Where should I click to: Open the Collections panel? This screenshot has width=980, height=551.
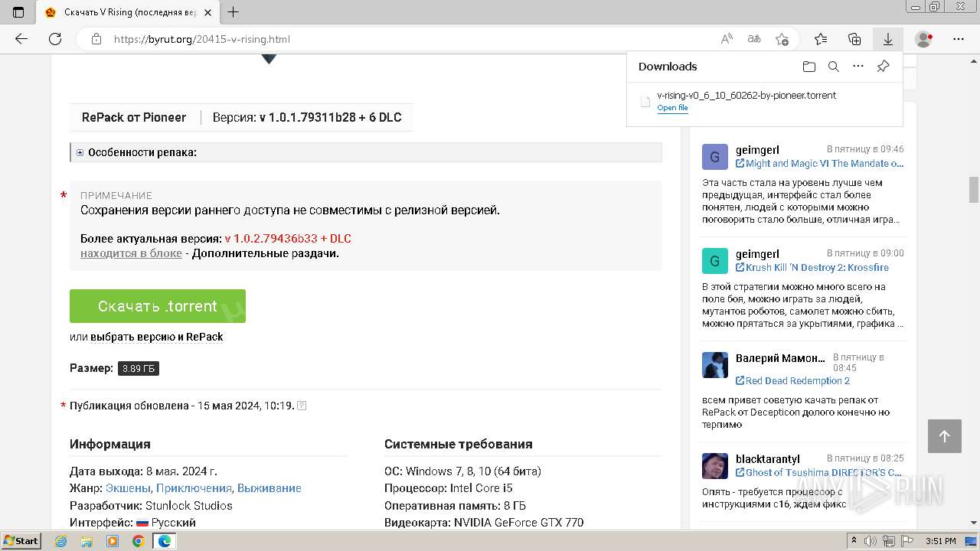click(x=854, y=39)
